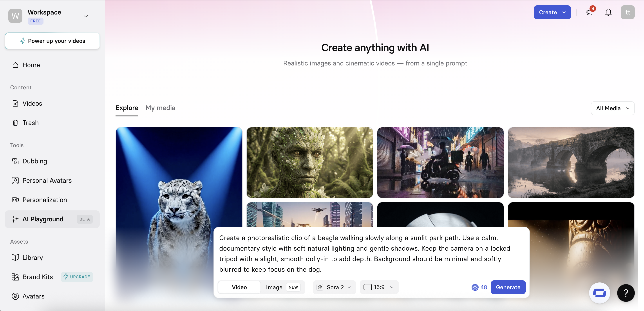Switch generation mode to Video
The image size is (644, 311).
[239, 287]
